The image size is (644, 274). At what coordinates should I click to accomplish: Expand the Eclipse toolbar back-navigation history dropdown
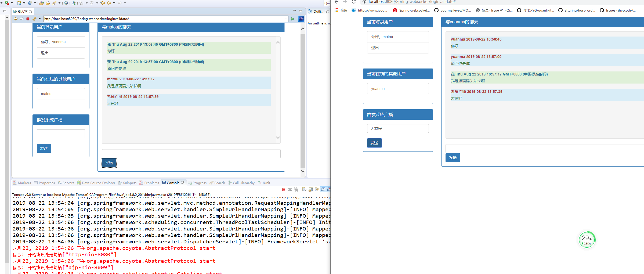click(x=114, y=3)
